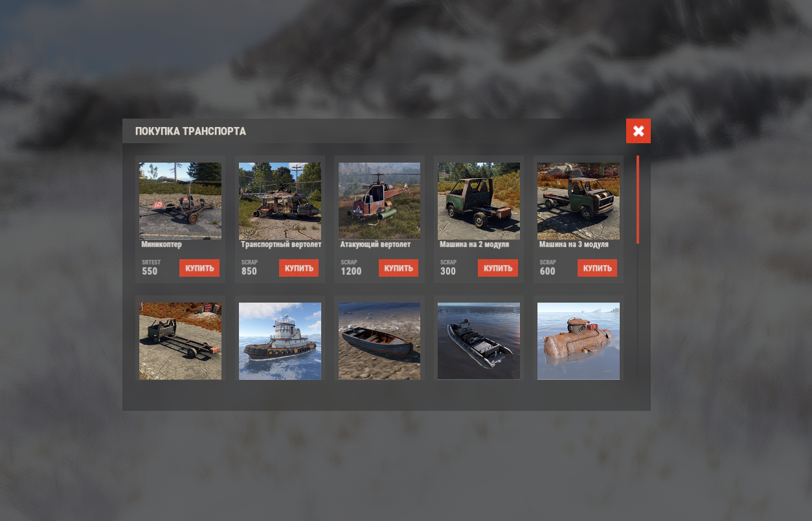Select the Транспортный вертолет picture

pos(280,201)
